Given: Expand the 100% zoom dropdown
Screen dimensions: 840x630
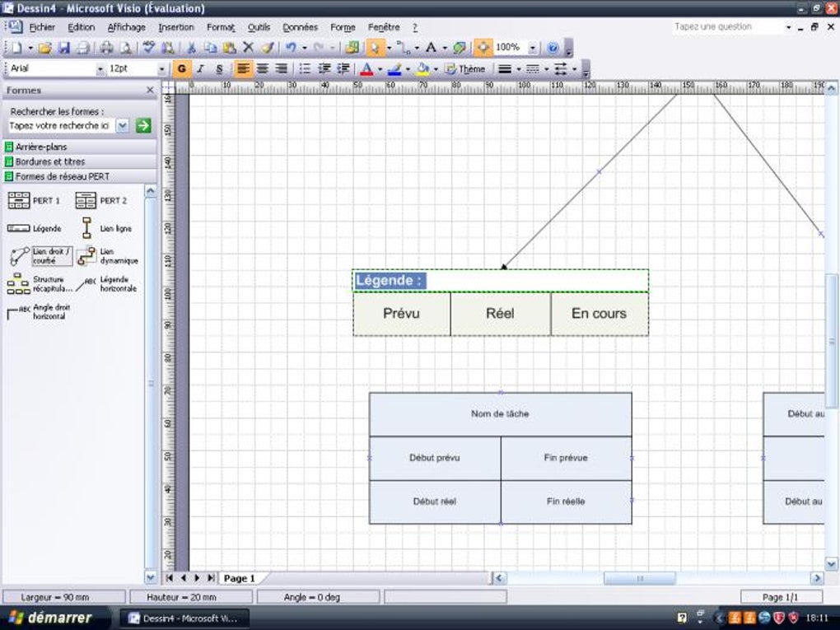Looking at the screenshot, I should 533,48.
